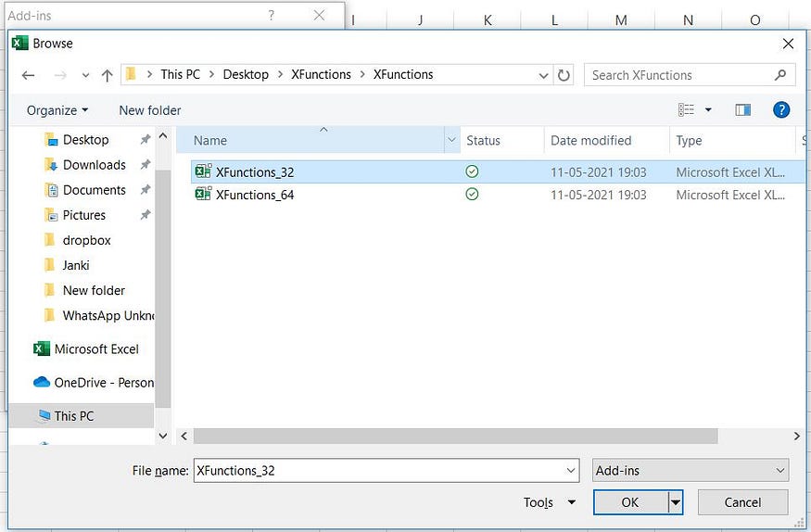Screen dimensions: 811x532
Task: Open the Name column filter dropdown
Action: [x=451, y=140]
